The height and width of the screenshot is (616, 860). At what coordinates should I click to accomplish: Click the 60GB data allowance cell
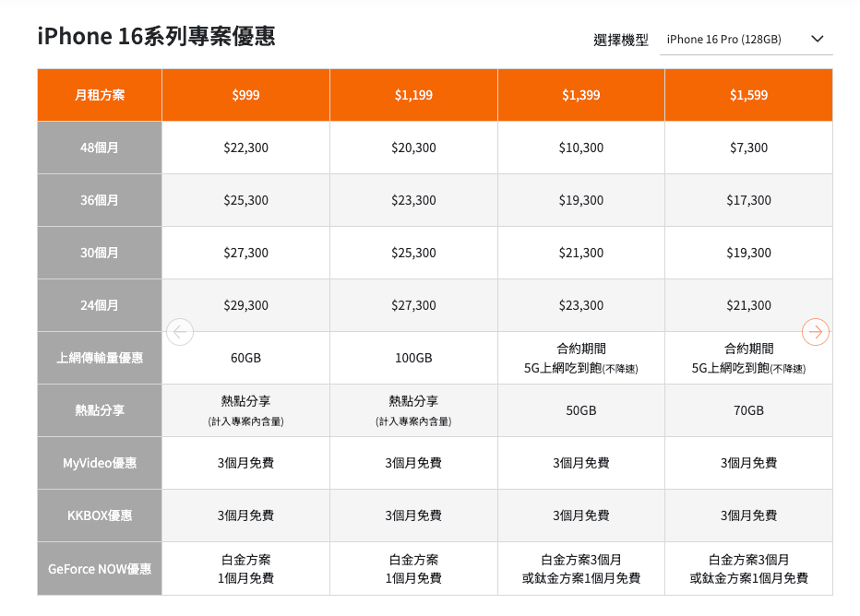(245, 358)
